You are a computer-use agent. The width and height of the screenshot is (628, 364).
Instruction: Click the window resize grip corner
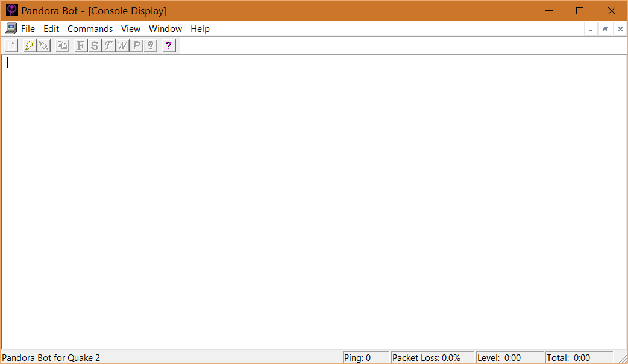[622, 359]
